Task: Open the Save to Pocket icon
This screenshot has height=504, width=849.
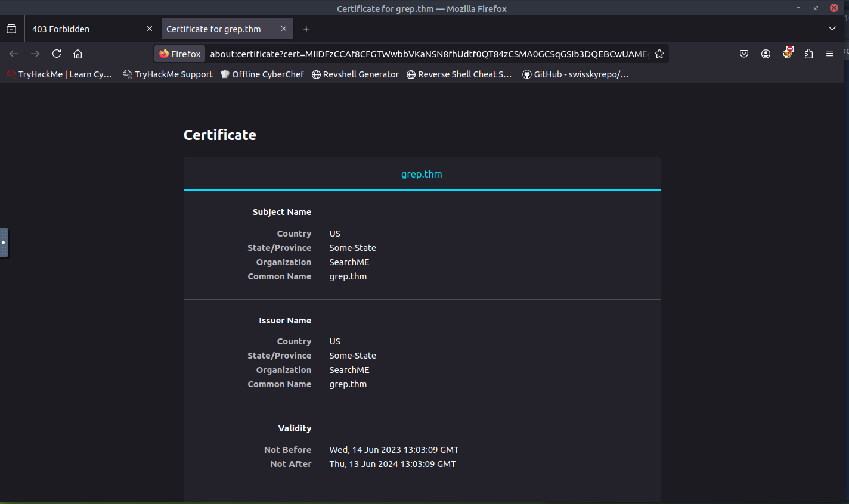Action: 744,54
